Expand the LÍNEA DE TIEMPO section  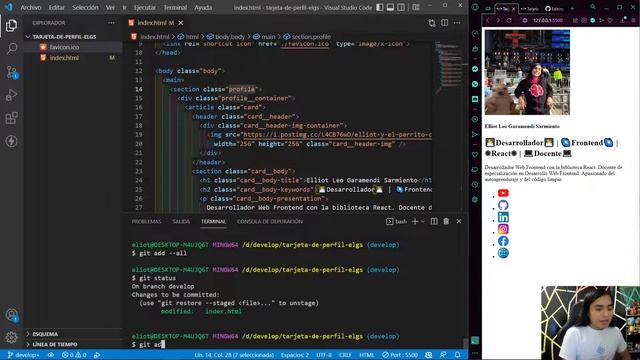73,344
